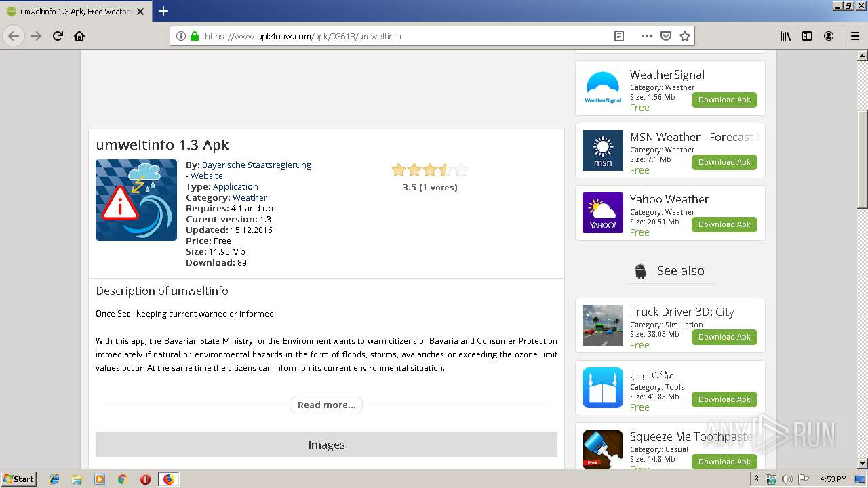Open a new browser tab
This screenshot has height=488, width=868.
point(163,11)
